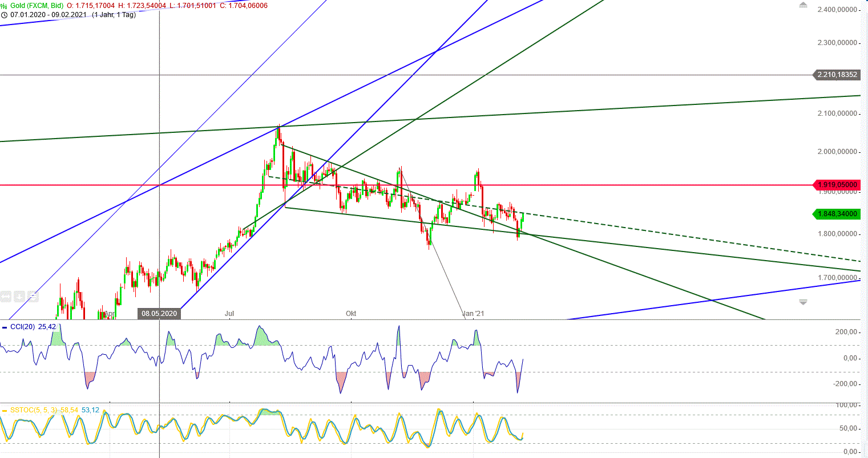Click the up arrow above the price scale
Viewport: 868px width, 458px height.
point(803,5)
